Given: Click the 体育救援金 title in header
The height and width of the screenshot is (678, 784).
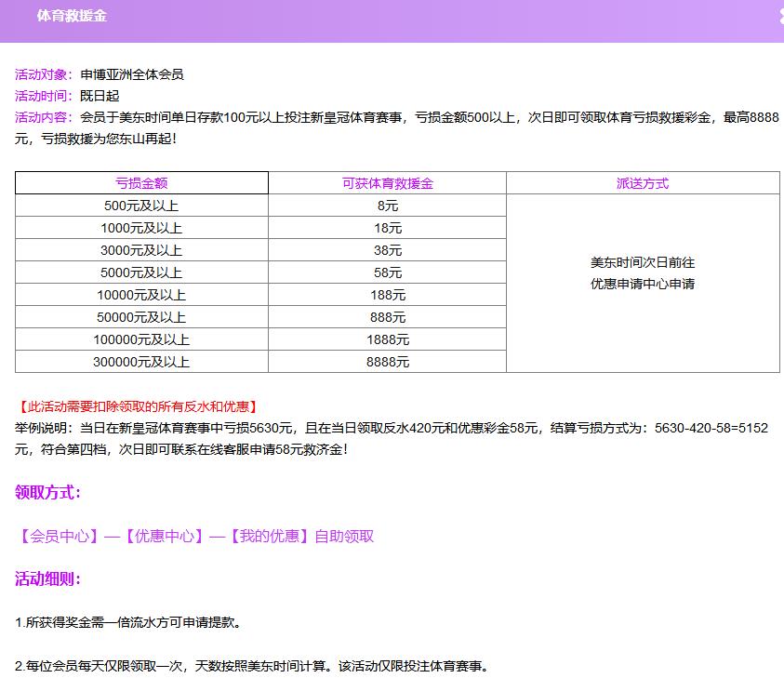Looking at the screenshot, I should (71, 17).
